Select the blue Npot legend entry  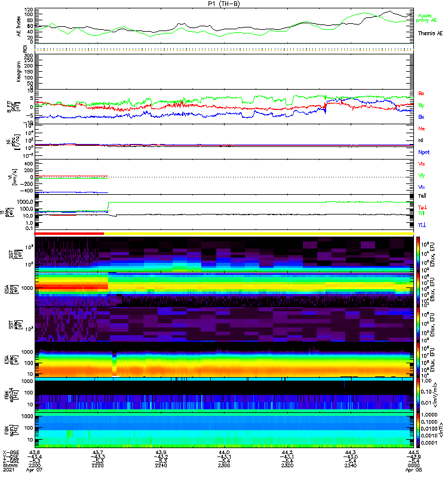pos(424,152)
